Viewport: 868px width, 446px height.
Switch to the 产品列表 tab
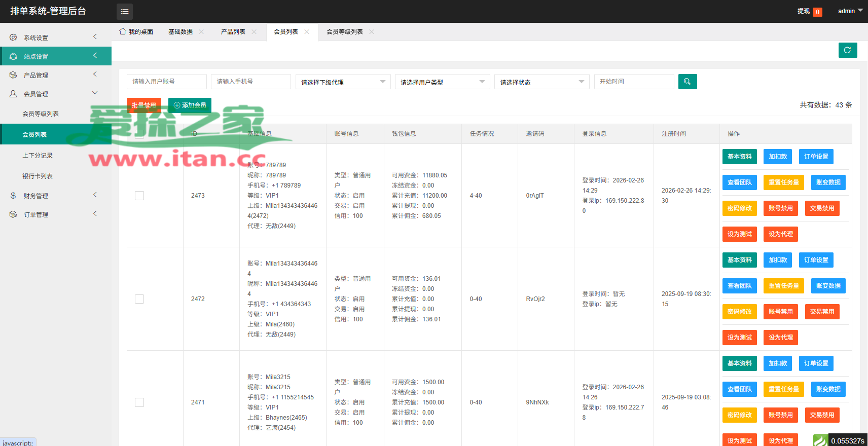pos(233,31)
